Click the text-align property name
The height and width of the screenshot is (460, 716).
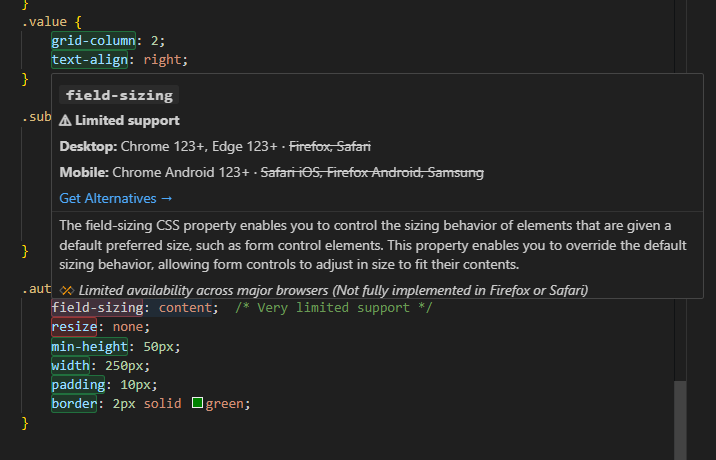click(90, 60)
